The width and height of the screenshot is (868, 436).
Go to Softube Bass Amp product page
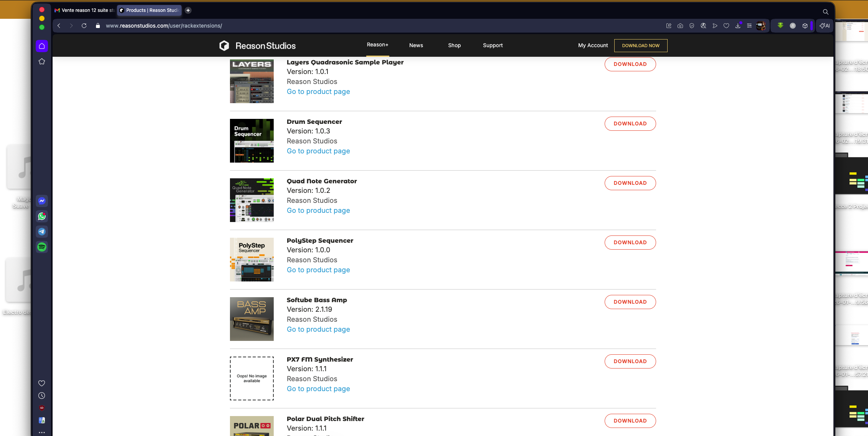click(x=318, y=329)
